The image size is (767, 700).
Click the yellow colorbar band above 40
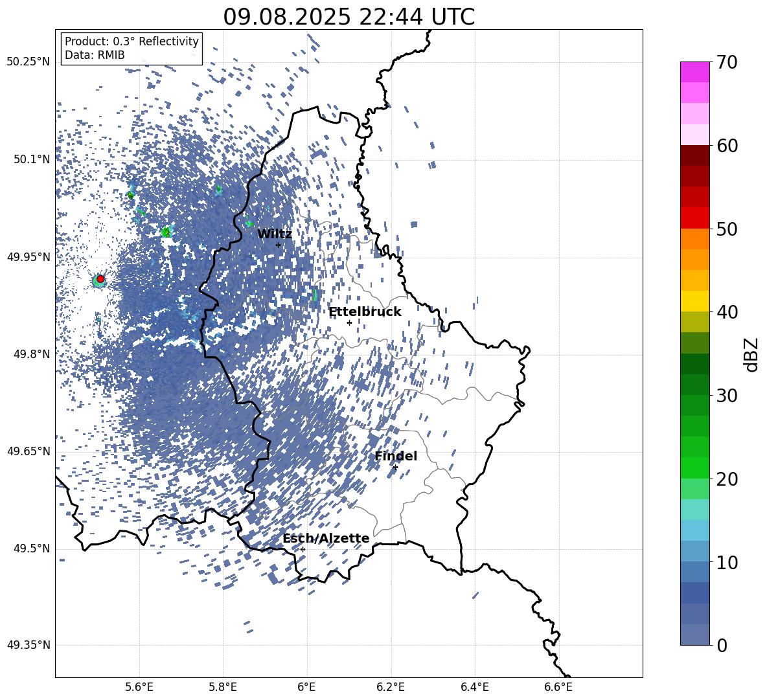tap(694, 301)
